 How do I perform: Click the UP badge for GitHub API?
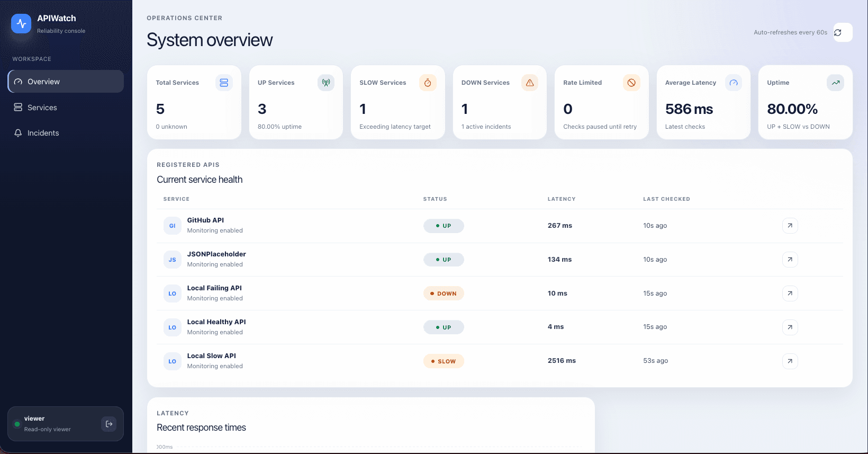pos(444,226)
